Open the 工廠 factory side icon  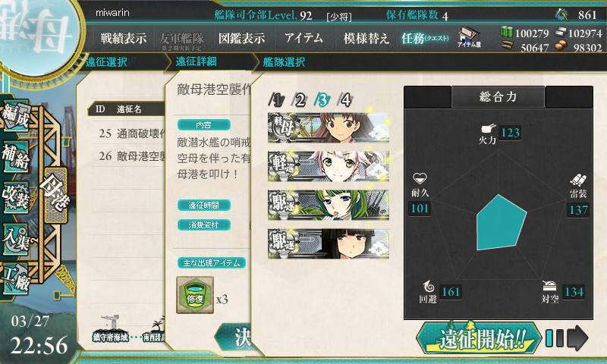(15, 279)
